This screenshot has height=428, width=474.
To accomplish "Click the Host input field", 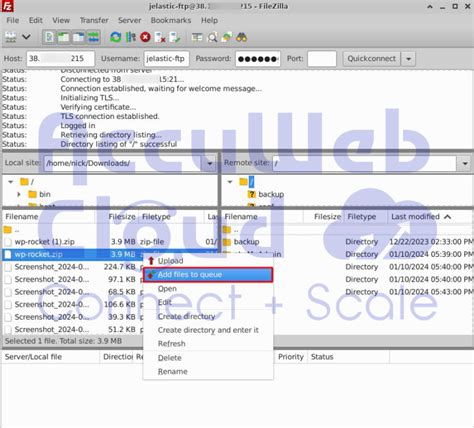I will pyautogui.click(x=60, y=59).
